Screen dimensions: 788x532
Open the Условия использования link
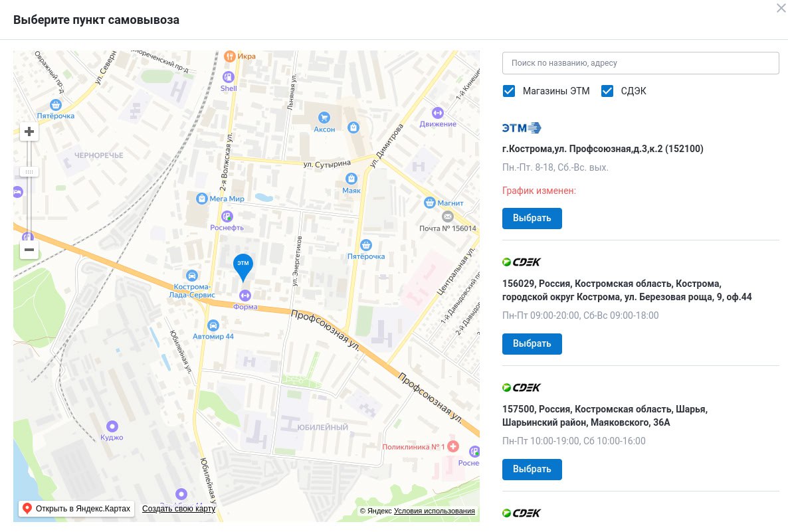point(435,511)
